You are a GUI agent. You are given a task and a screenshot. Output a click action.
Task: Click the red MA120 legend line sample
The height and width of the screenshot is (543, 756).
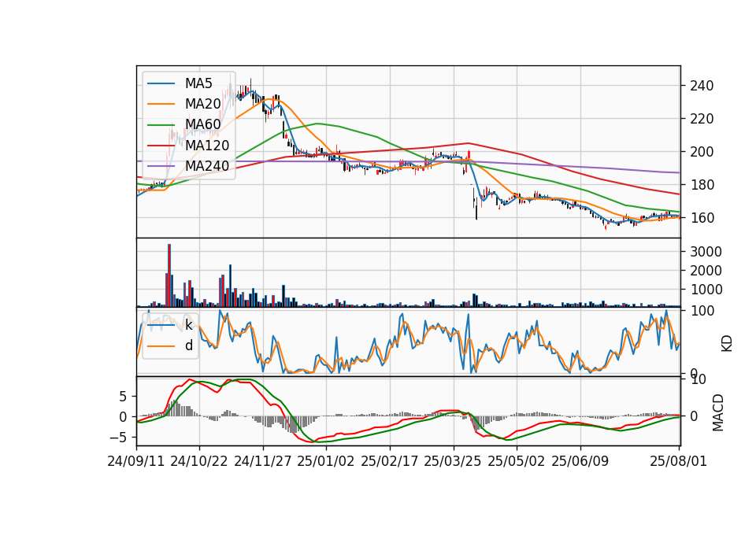(x=161, y=146)
